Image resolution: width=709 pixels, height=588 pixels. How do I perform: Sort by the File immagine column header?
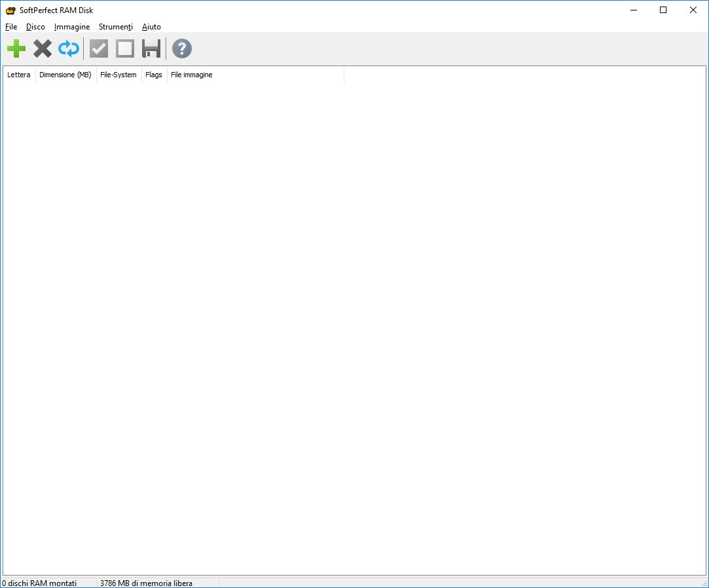(x=255, y=75)
